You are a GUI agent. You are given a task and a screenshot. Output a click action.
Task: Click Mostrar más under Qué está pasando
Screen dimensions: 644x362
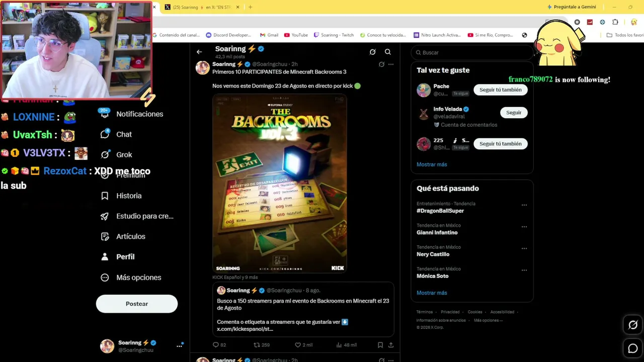(432, 293)
